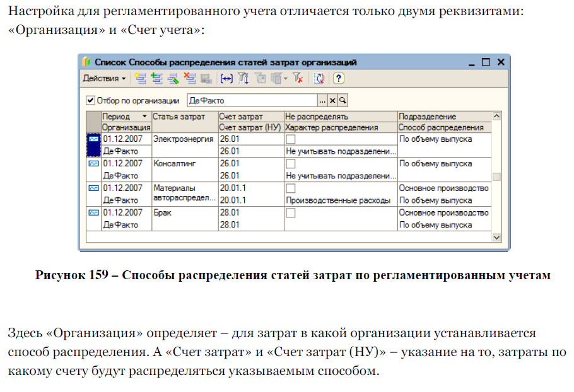Screen dimensions: 574x392
Task: Click the Статья затрат column header
Action: click(x=185, y=122)
